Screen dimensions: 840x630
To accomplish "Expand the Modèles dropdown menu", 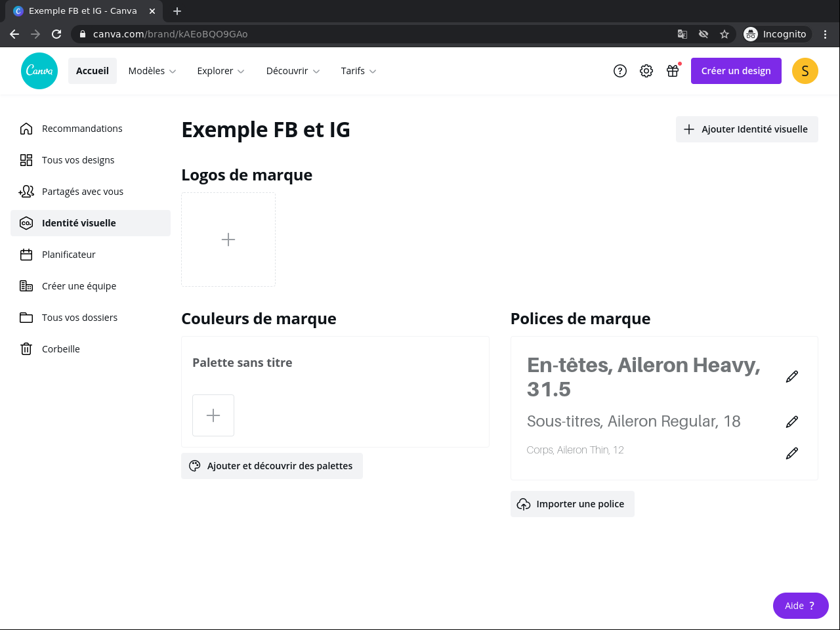I will (152, 71).
